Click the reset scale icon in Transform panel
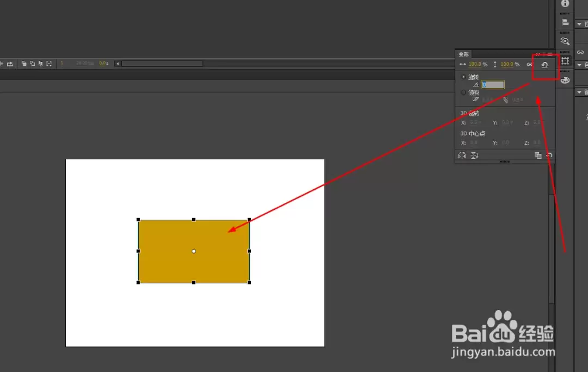This screenshot has height=372, width=588. 544,65
